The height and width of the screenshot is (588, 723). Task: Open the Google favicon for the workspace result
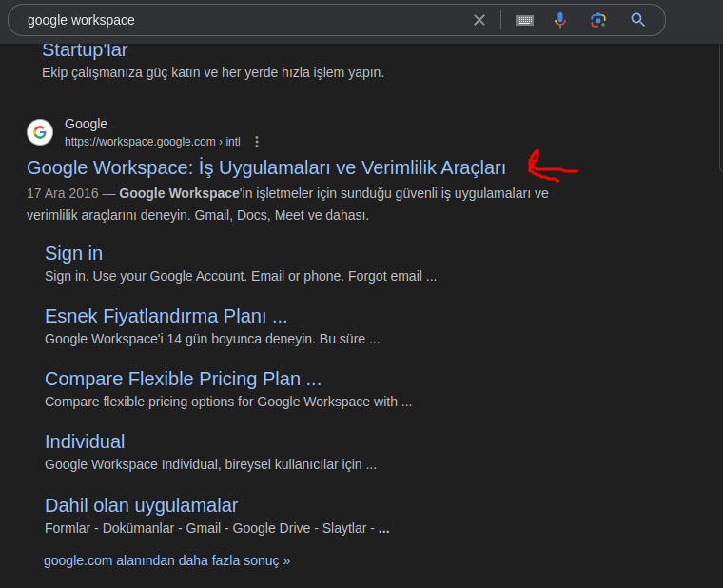pos(40,132)
